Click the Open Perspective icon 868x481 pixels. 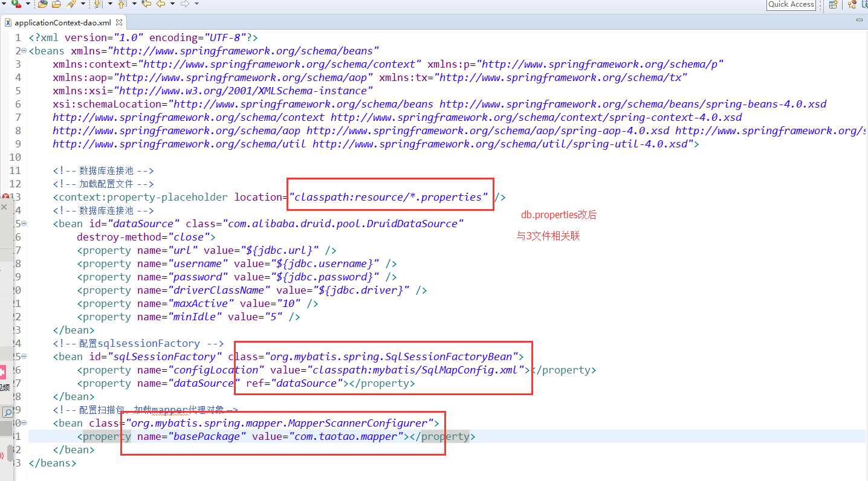(833, 4)
